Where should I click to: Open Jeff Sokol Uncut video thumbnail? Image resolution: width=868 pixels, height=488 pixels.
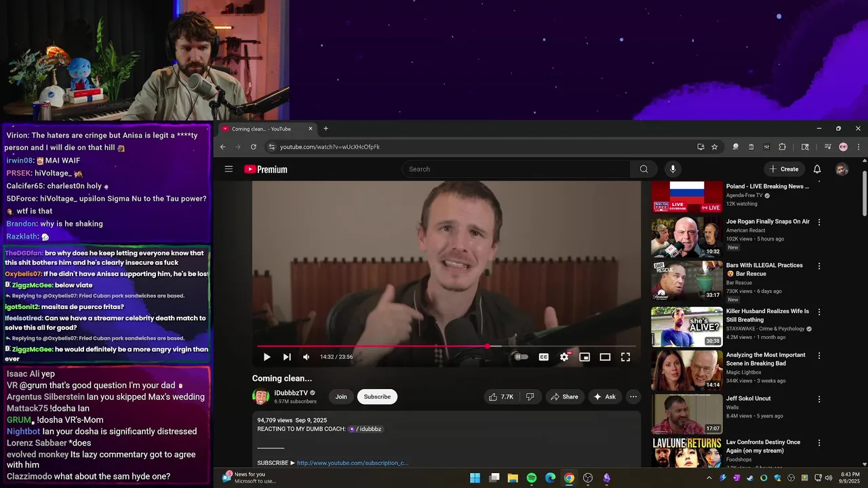pyautogui.click(x=687, y=413)
